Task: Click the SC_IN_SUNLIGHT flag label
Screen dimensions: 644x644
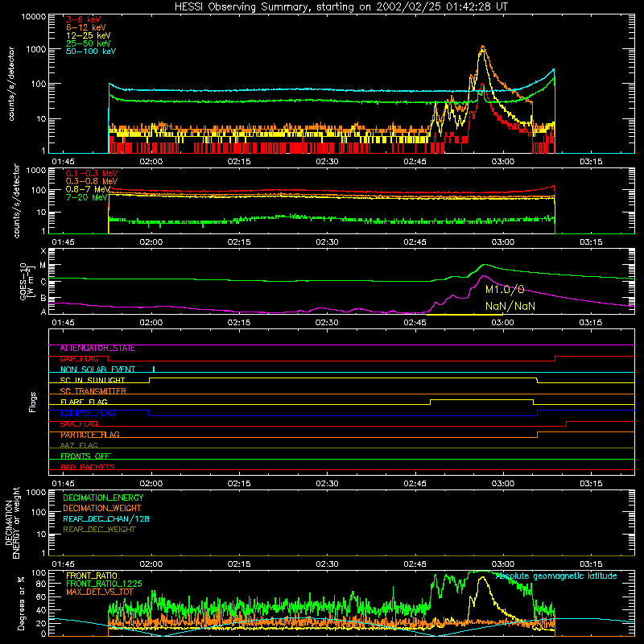Action: click(93, 380)
